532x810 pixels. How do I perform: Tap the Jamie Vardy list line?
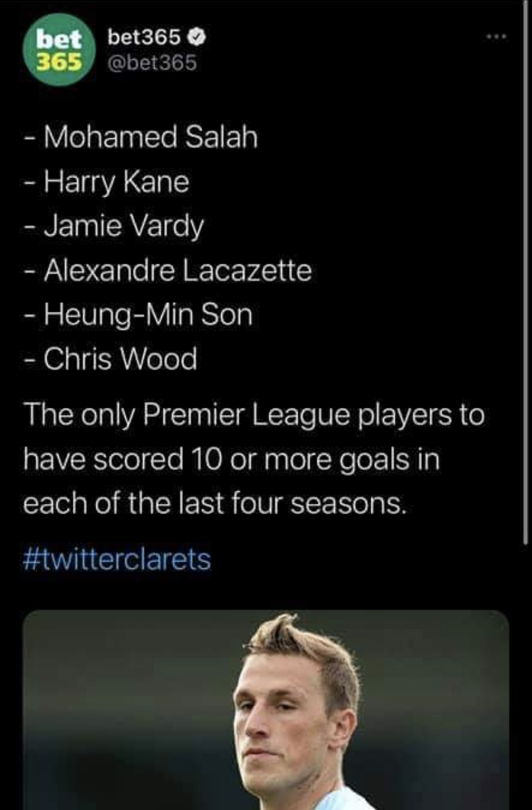[124, 226]
